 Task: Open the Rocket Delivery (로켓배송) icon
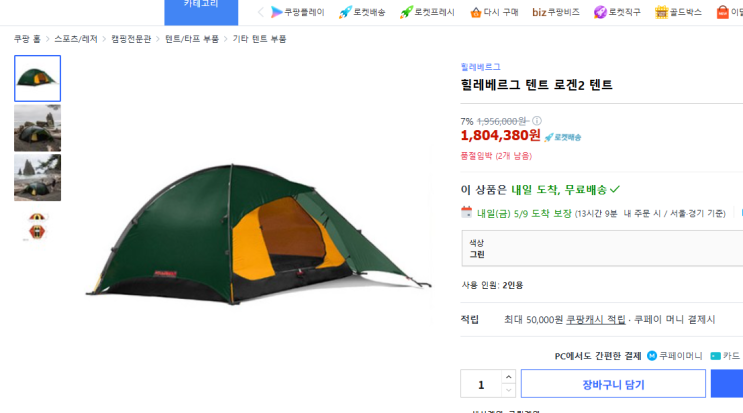345,12
